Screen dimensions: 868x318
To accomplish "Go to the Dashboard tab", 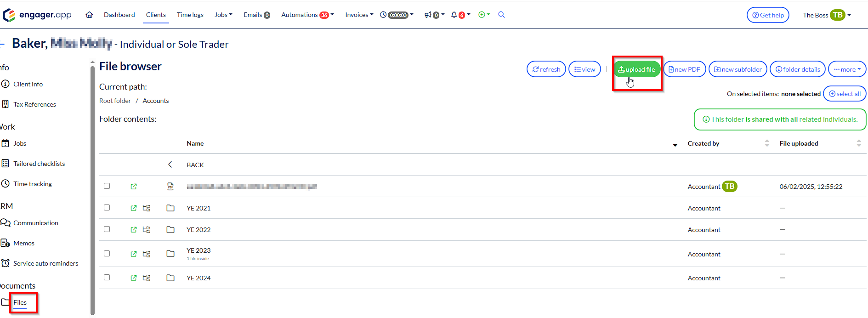I will coord(119,15).
